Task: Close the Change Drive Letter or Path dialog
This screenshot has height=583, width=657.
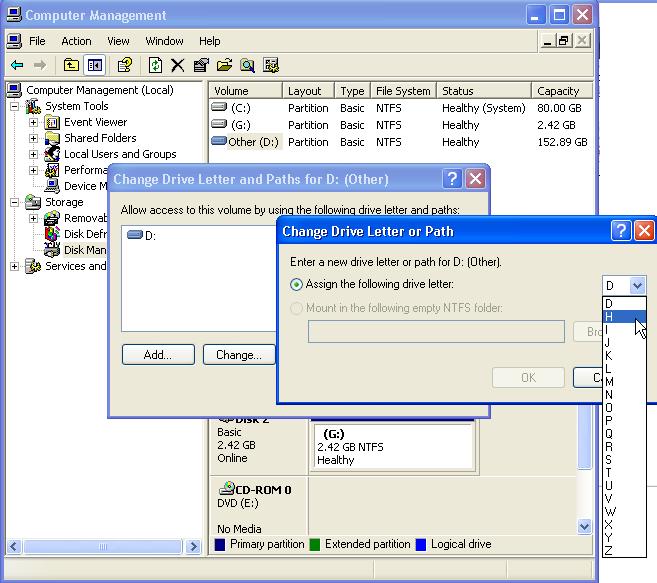Action: click(x=644, y=231)
